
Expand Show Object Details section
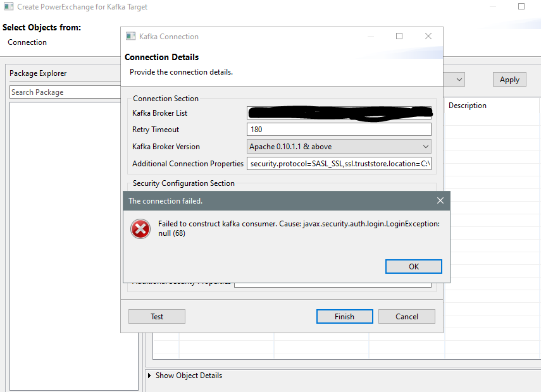pos(149,376)
